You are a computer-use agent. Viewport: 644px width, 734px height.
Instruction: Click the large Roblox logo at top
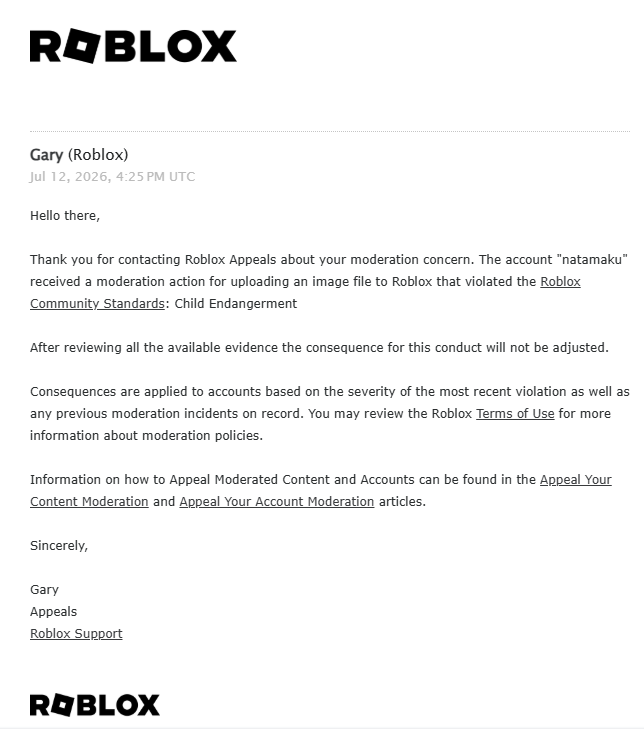pyautogui.click(x=133, y=46)
